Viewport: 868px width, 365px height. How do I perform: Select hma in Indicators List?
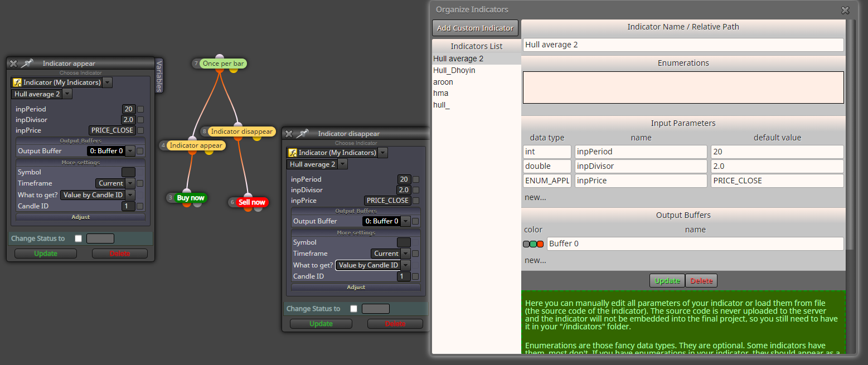click(477, 93)
